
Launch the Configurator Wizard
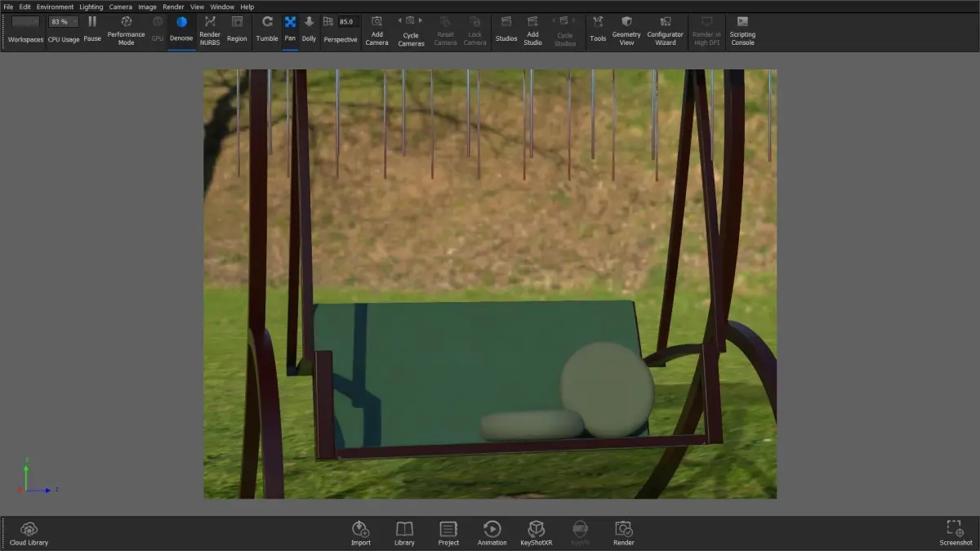pyautogui.click(x=666, y=29)
